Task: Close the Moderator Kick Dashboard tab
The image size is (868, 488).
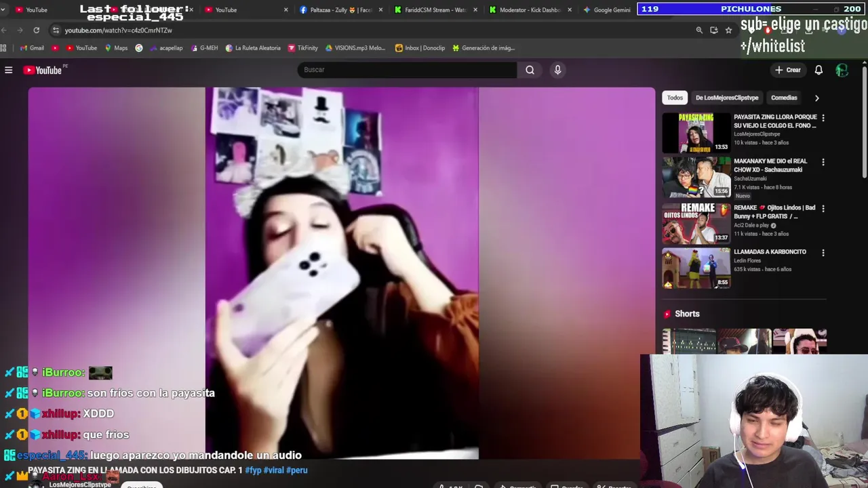Action: 569,9
